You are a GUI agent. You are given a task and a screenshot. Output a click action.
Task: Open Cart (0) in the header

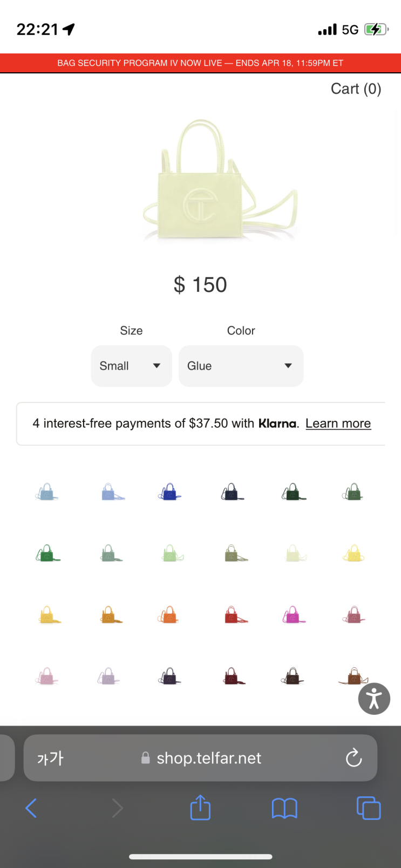[x=356, y=88]
